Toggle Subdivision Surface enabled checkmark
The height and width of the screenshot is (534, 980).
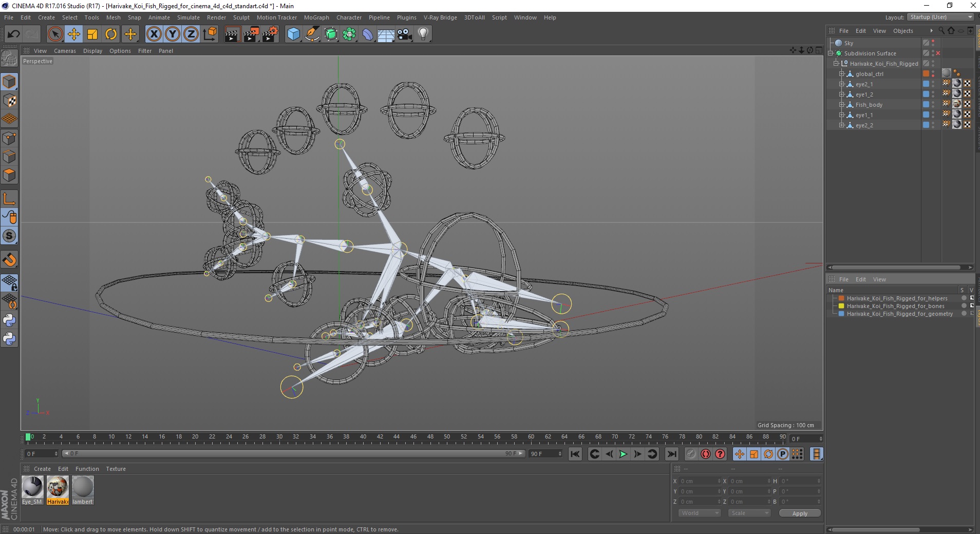click(x=938, y=53)
